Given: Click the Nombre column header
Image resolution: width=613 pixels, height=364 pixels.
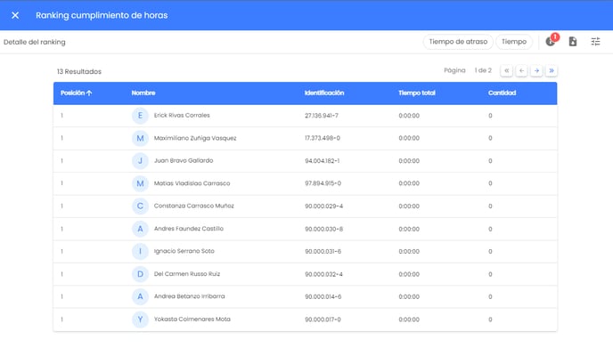Looking at the screenshot, I should tap(143, 93).
